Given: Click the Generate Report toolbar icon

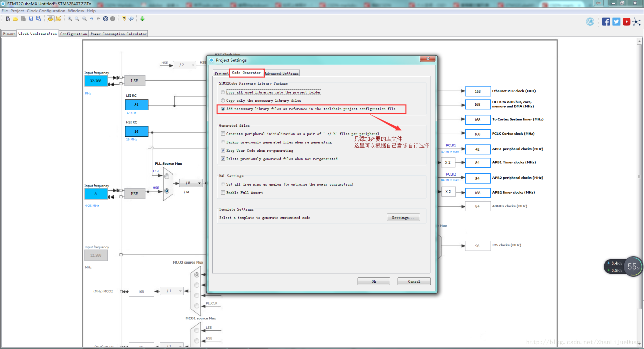Looking at the screenshot, I should (58, 19).
